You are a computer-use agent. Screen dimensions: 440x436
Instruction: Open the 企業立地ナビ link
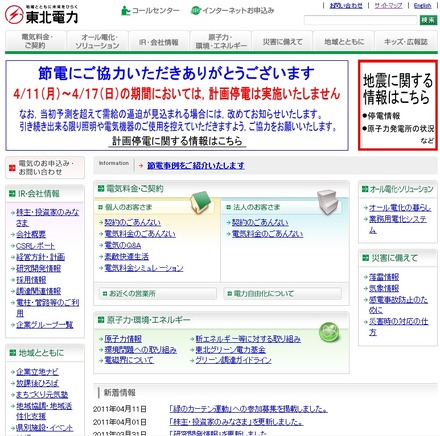37,372
